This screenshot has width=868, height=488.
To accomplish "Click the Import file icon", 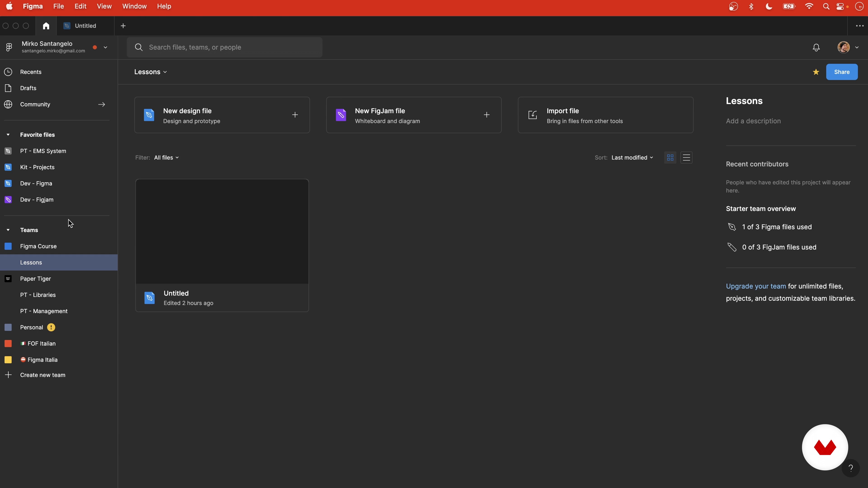I will click(533, 115).
